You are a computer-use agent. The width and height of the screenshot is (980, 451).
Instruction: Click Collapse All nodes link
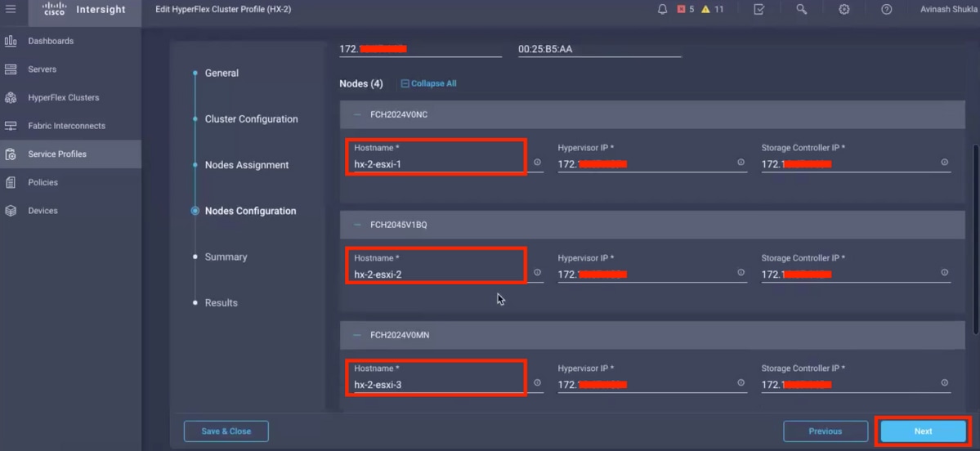point(429,83)
